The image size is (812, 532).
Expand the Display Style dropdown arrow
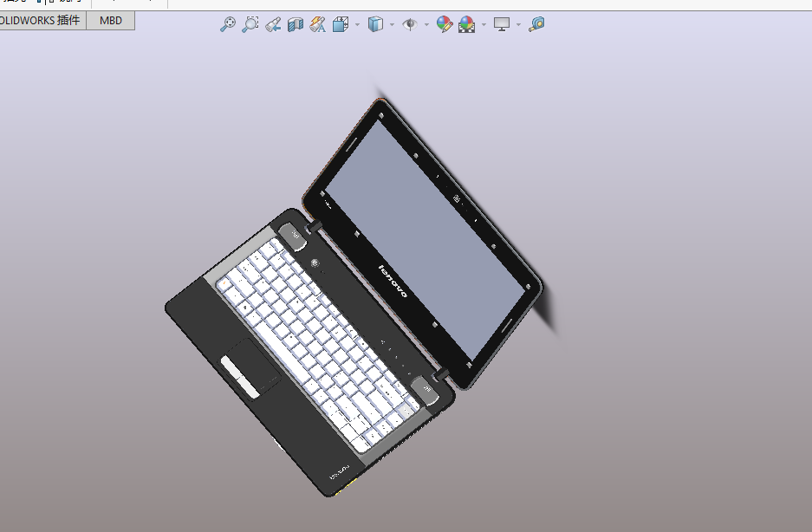pos(392,24)
